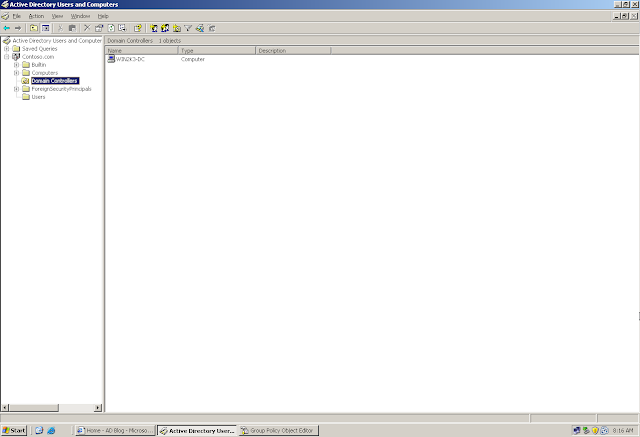The height and width of the screenshot is (437, 640).
Task: Sort by the Type column header
Action: coord(217,51)
